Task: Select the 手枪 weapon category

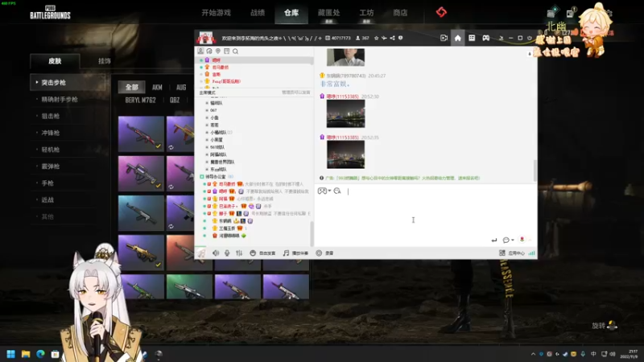Action: click(47, 183)
